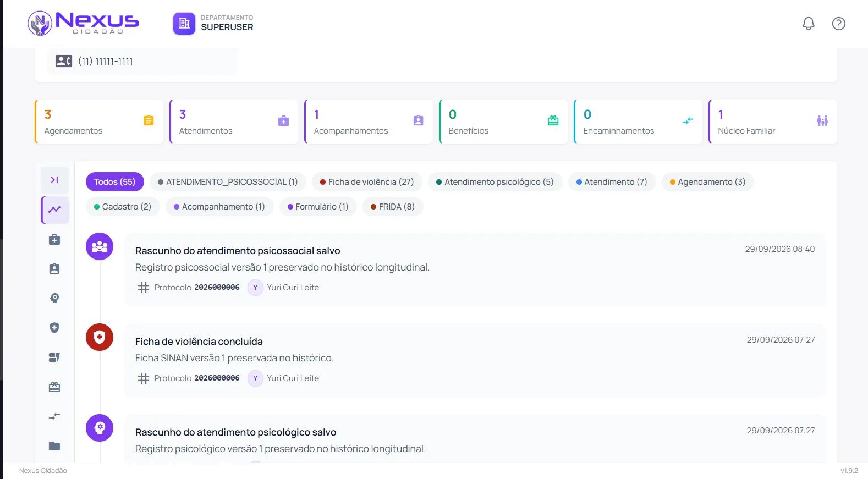Filter by Formulário (1)

pyautogui.click(x=318, y=207)
